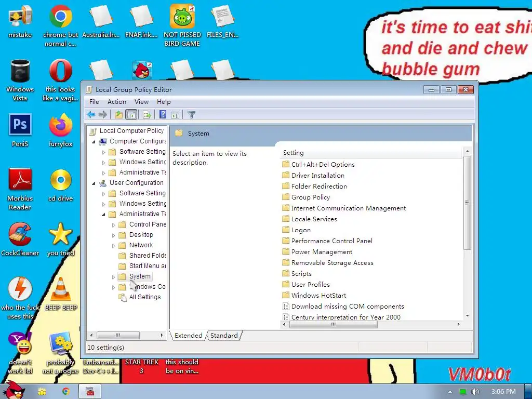Select Shared Folders tree item

coord(142,256)
